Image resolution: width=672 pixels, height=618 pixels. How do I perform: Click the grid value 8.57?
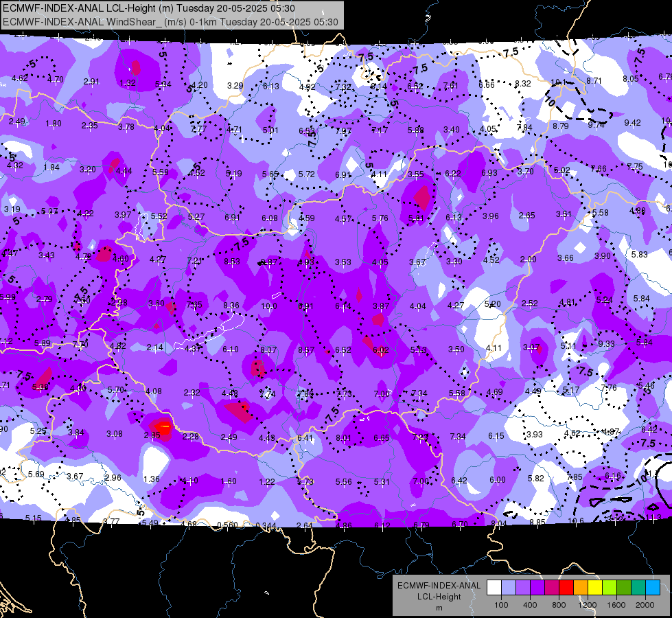[306, 350]
